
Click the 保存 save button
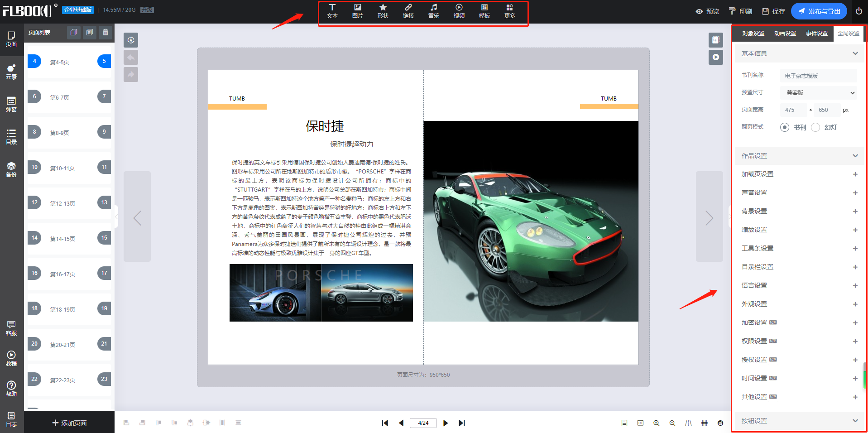(774, 11)
